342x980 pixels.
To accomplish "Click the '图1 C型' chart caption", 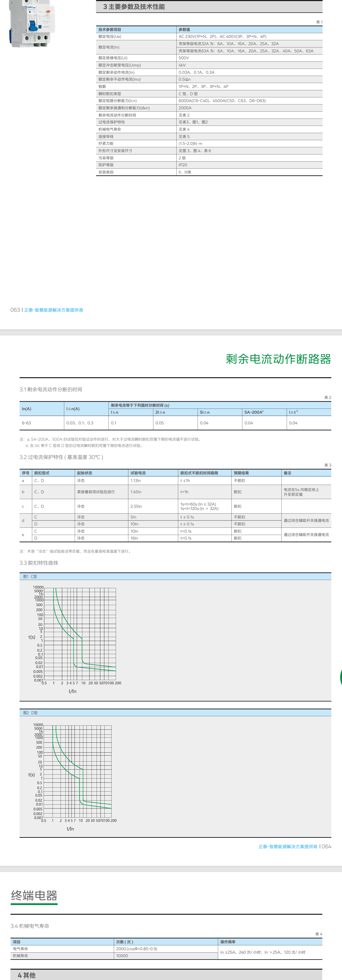I will tap(30, 577).
